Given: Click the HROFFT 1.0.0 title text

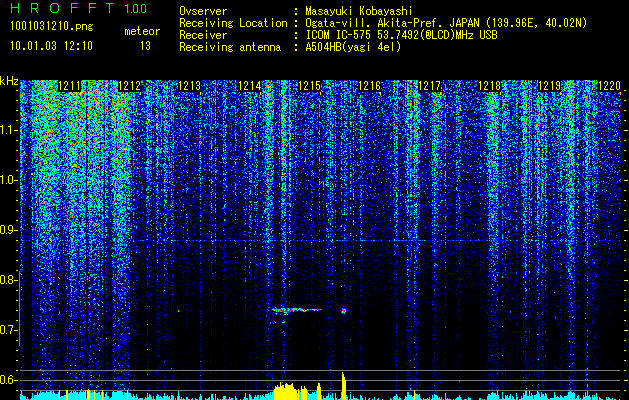Looking at the screenshot, I should coord(79,8).
